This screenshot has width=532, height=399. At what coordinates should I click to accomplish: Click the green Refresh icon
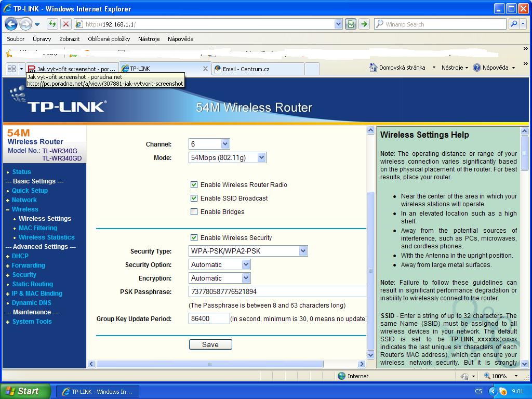52,24
